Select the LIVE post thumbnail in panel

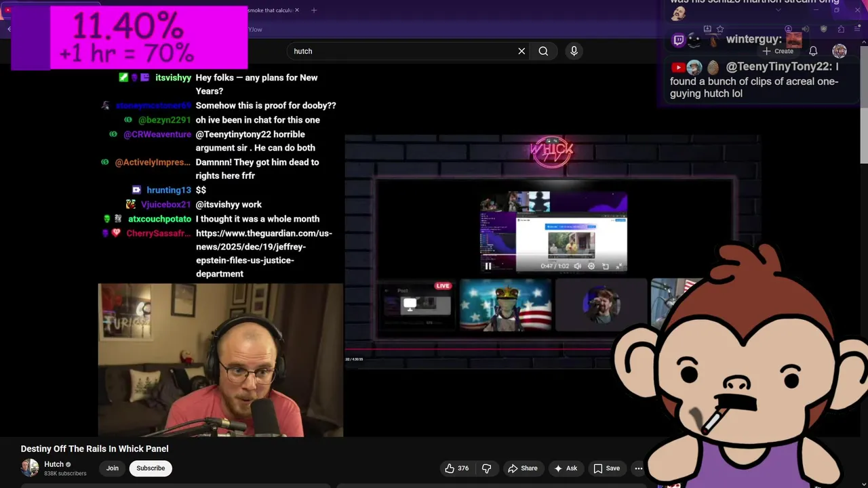tap(417, 306)
